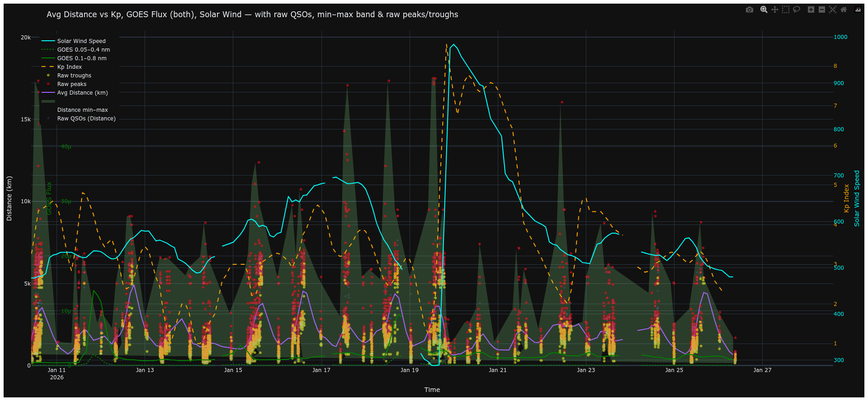This screenshot has width=868, height=401.
Task: Click the 'Distance (km)' y-axis title
Action: tap(9, 198)
